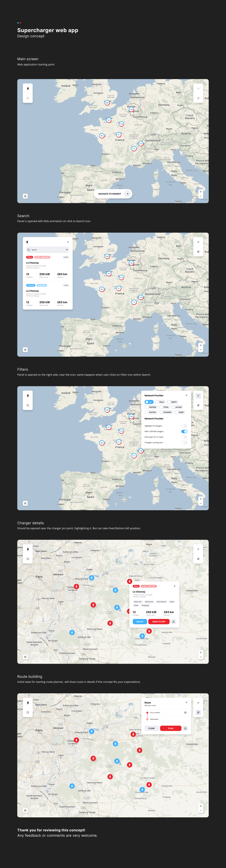Click the share icon next to PLAN button

pos(185,728)
